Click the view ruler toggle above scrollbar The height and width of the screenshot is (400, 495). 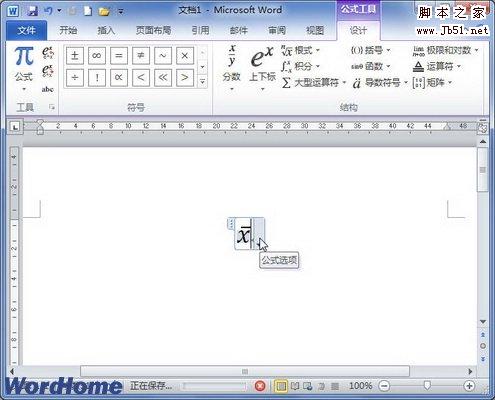483,127
